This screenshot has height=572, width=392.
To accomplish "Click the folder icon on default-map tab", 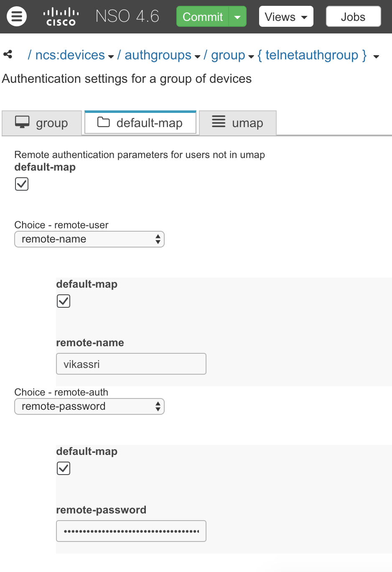I will coord(103,122).
